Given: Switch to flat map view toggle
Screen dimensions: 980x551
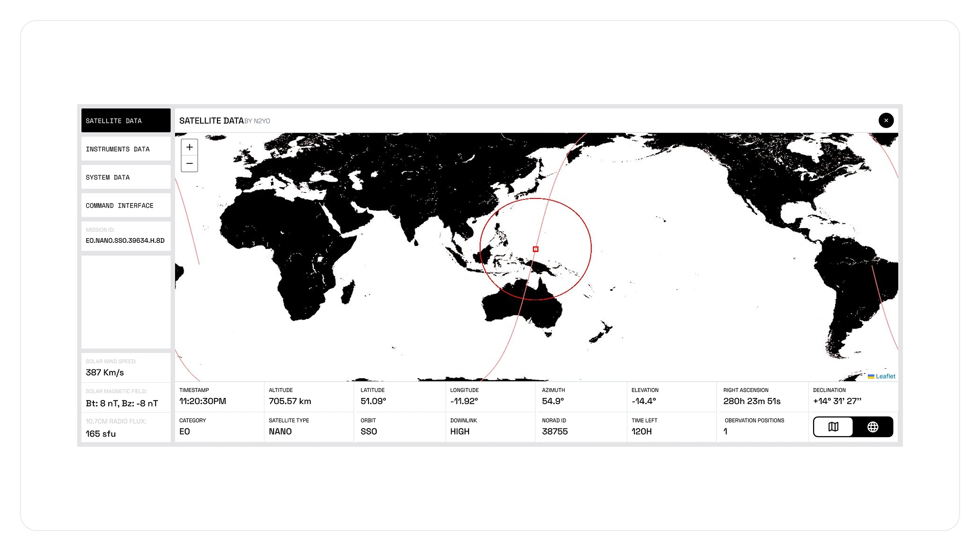Looking at the screenshot, I should tap(833, 427).
